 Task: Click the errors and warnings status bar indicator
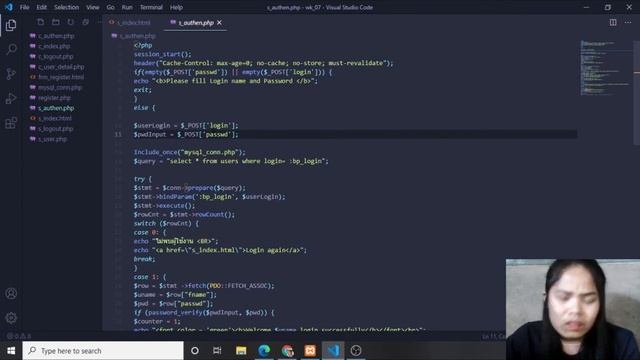tap(19, 336)
